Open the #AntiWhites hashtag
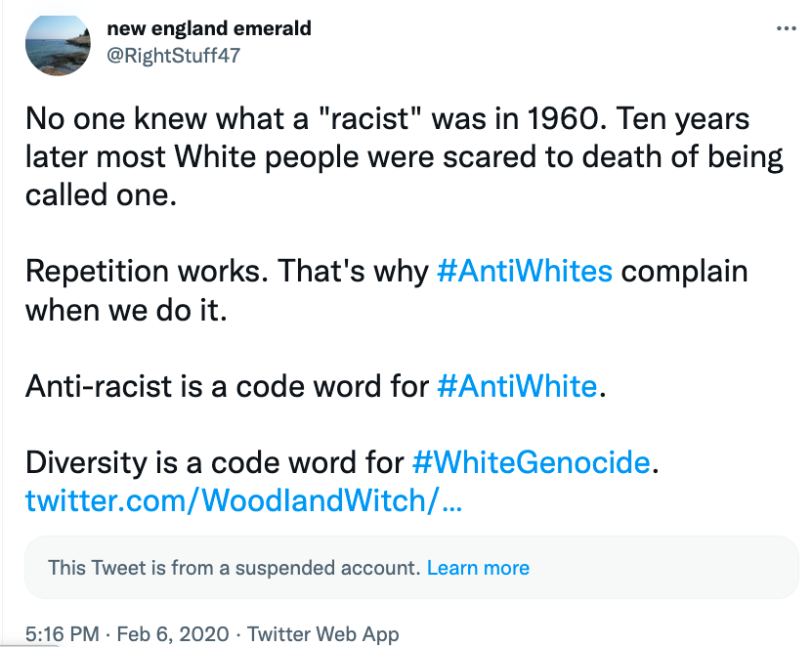This screenshot has width=812, height=647. tap(525, 271)
